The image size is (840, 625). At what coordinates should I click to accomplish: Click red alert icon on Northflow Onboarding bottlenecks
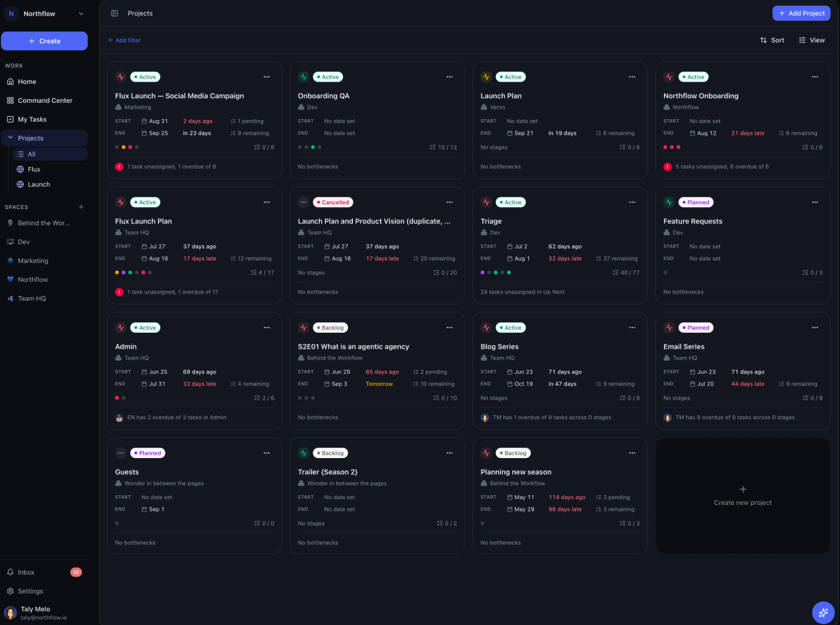click(x=667, y=167)
